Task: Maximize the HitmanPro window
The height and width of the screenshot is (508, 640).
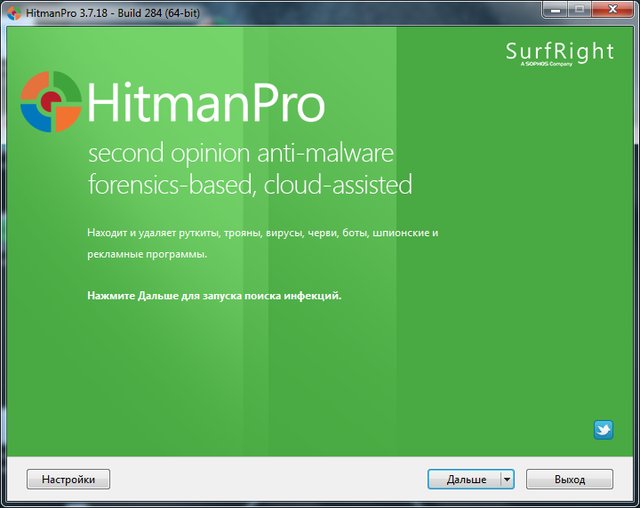Action: tap(580, 9)
